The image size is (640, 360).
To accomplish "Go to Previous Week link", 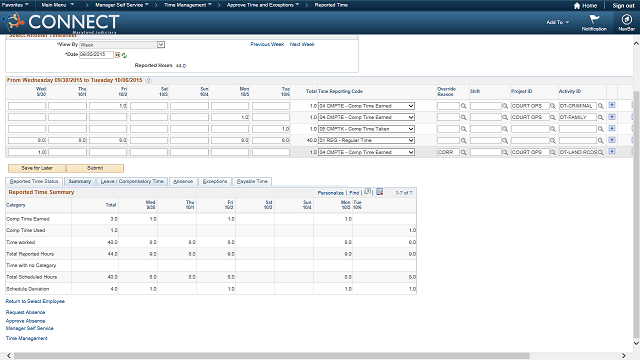I will (x=267, y=44).
